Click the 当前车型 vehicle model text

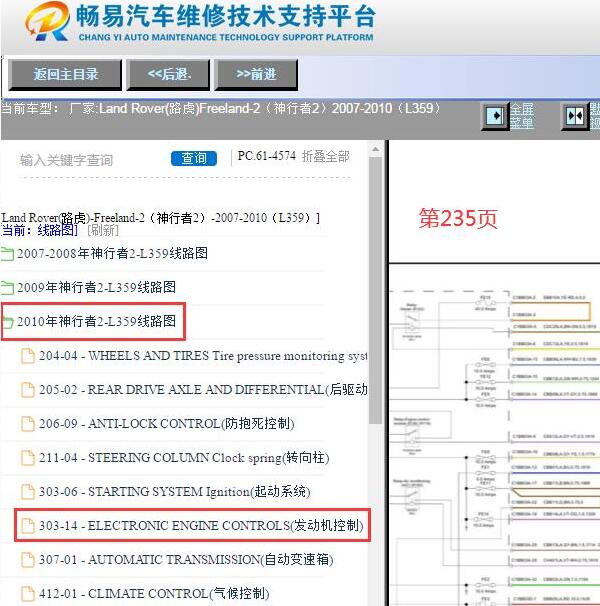click(220, 108)
